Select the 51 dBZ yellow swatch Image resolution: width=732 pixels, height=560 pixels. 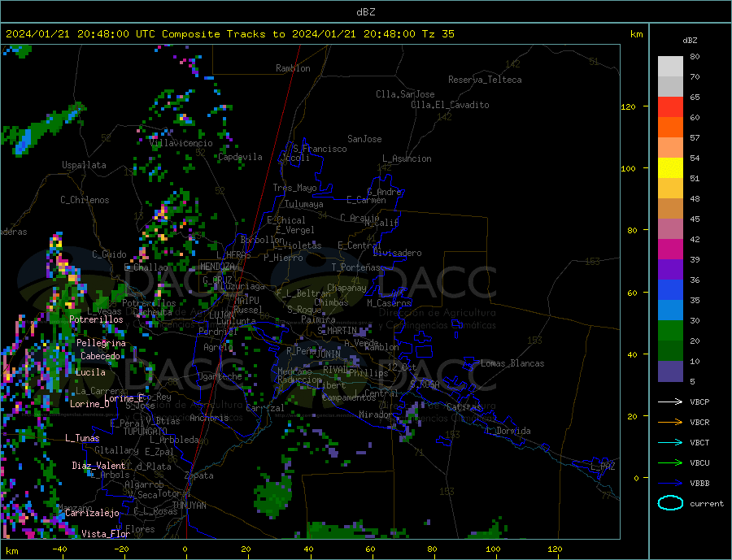point(670,168)
